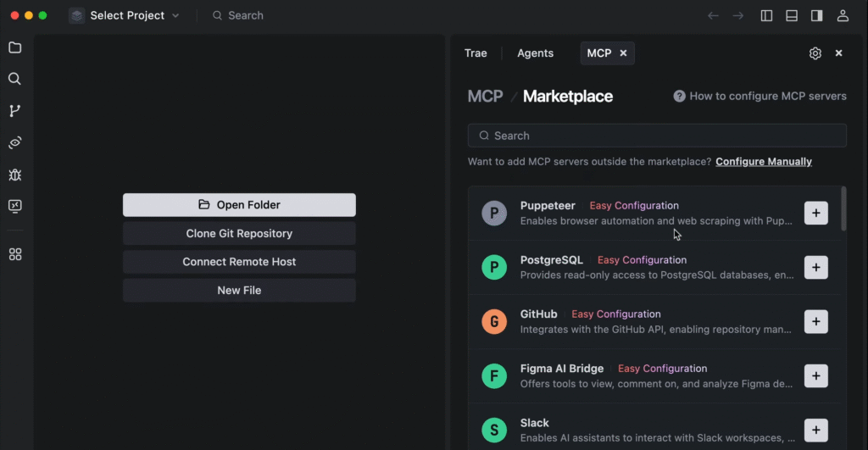Click the Open Folder button
Image resolution: width=868 pixels, height=450 pixels.
(239, 205)
